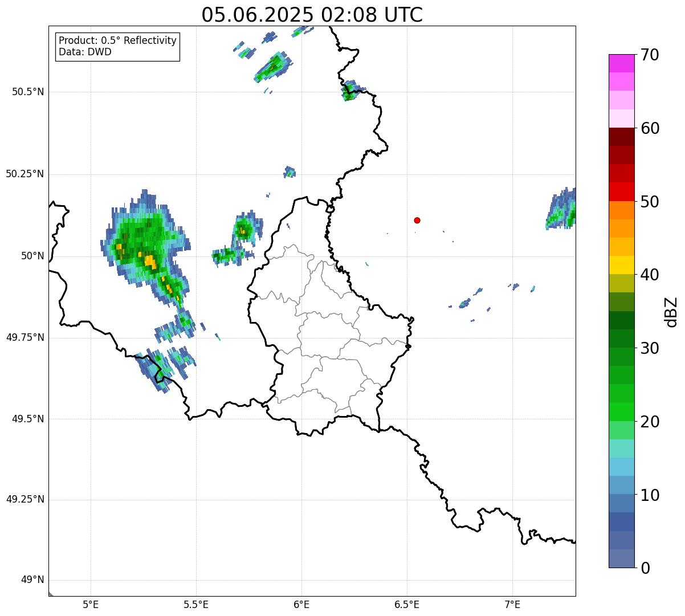Click the 50.25°N latitude label
Image resolution: width=685 pixels, height=616 pixels.
coord(25,174)
